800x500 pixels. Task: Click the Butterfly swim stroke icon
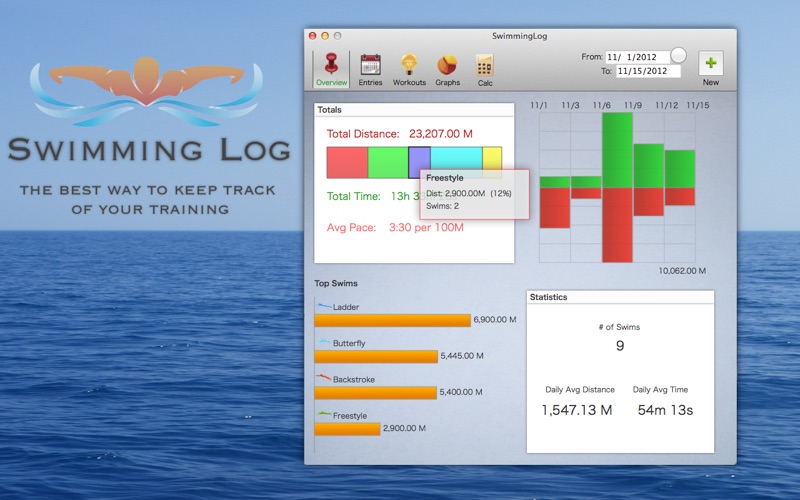pyautogui.click(x=324, y=342)
